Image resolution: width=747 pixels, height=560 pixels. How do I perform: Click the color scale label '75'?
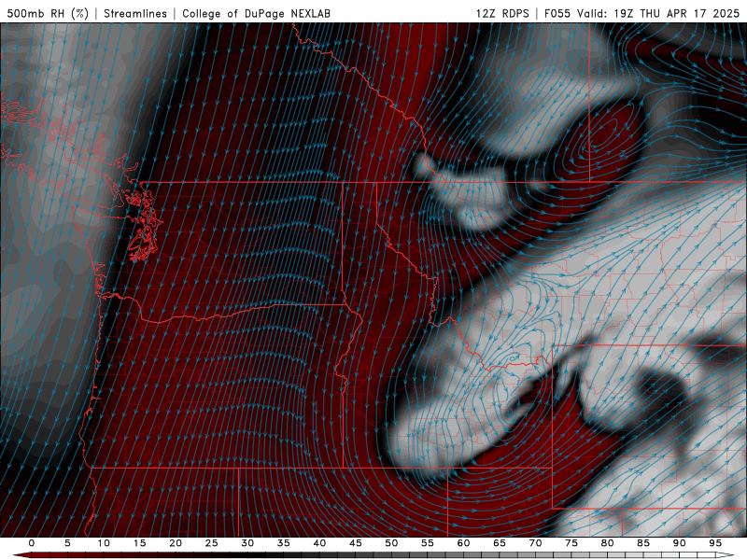pyautogui.click(x=571, y=543)
